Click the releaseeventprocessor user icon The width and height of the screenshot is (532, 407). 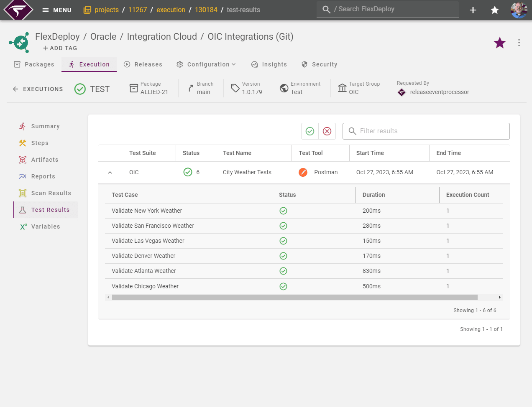[x=402, y=92]
